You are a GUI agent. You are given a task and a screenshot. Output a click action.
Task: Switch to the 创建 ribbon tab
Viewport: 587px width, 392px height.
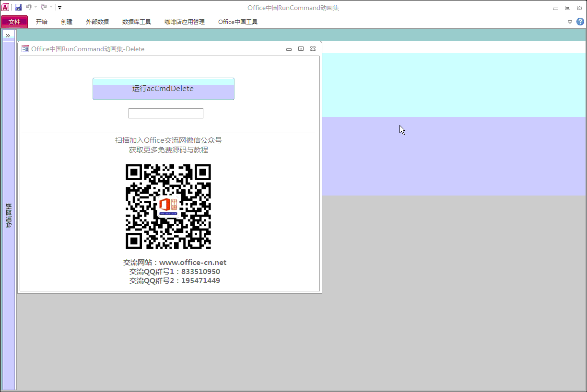pyautogui.click(x=67, y=22)
